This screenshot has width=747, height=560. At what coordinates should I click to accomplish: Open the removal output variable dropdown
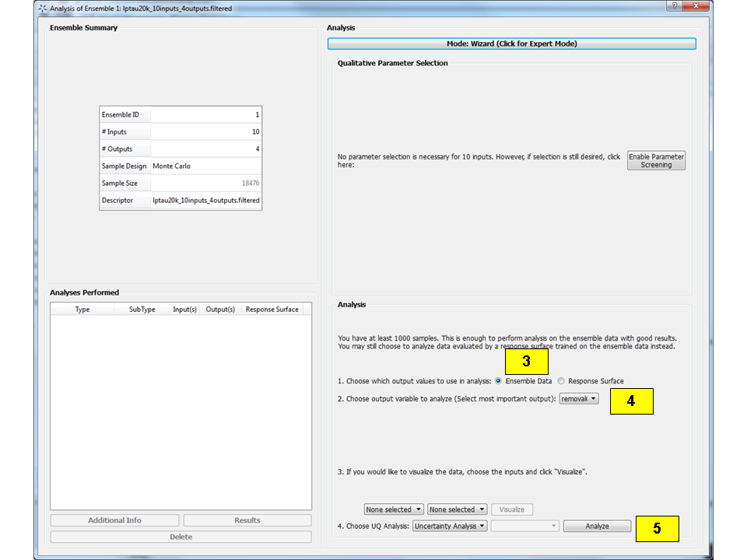click(x=578, y=397)
